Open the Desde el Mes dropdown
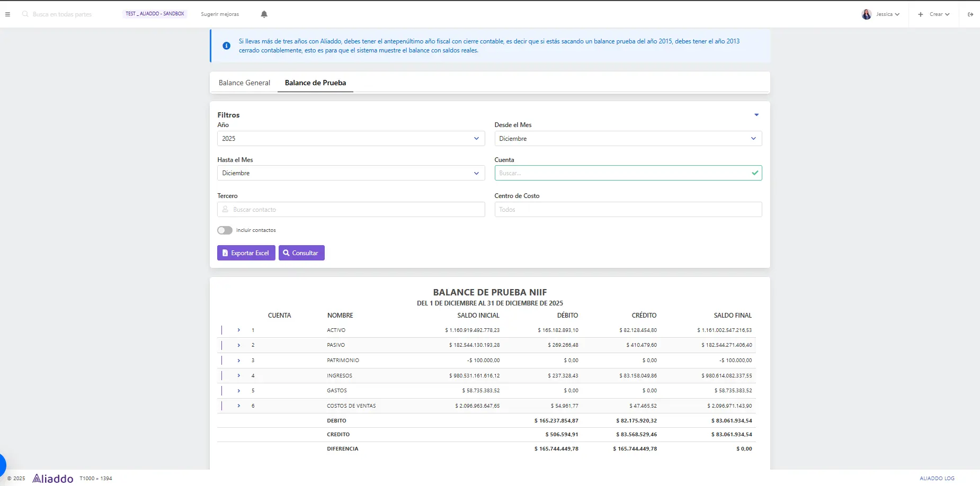Screen dimensions: 980x486 pos(628,139)
